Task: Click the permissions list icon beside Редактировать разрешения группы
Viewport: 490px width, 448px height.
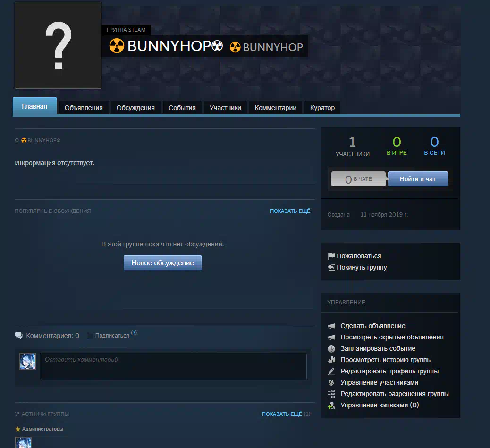Action: tap(331, 394)
